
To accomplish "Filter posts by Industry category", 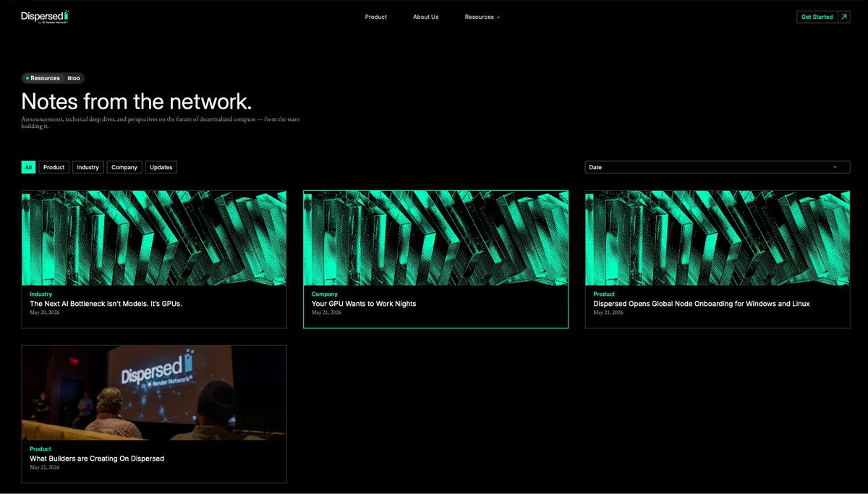I will click(x=88, y=167).
